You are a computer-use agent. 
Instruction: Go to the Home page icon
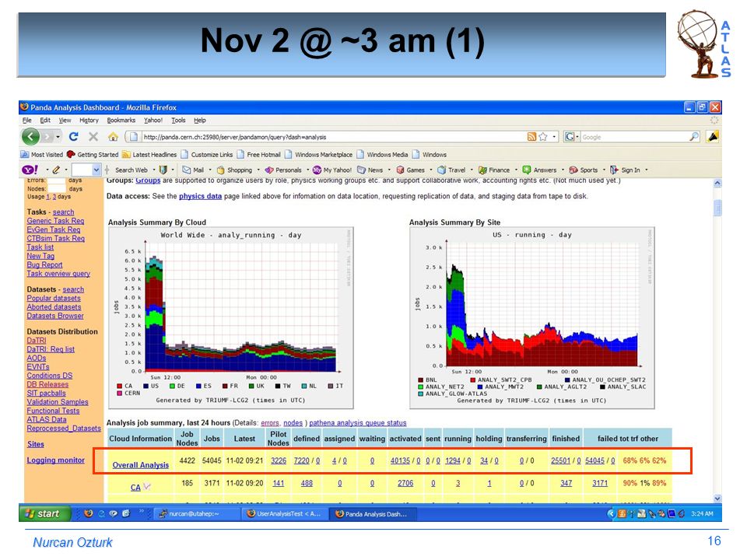click(113, 137)
